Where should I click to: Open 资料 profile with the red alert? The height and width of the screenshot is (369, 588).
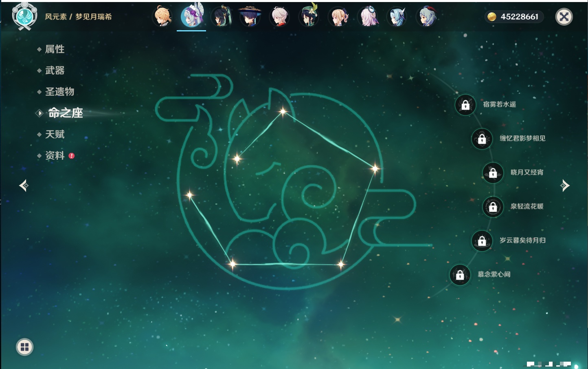[55, 156]
